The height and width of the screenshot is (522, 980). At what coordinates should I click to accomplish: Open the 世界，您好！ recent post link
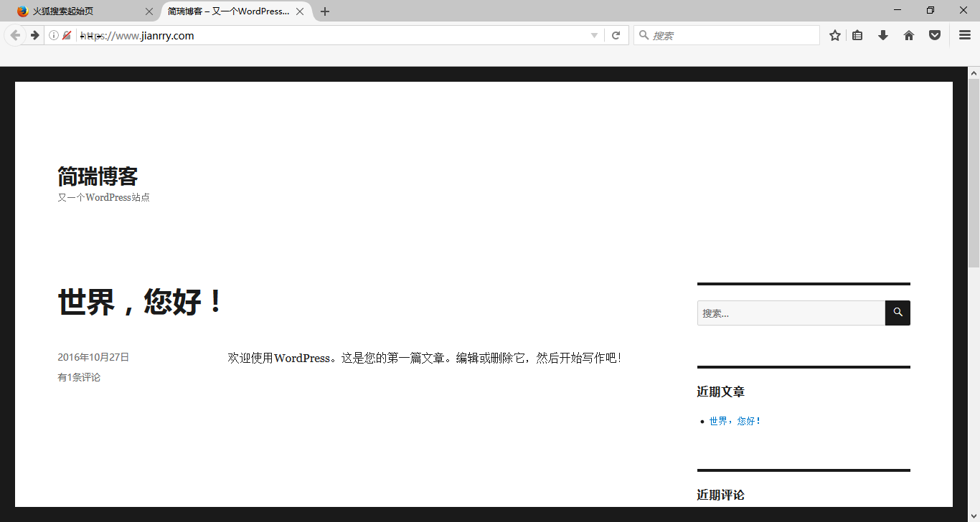[x=735, y=421]
